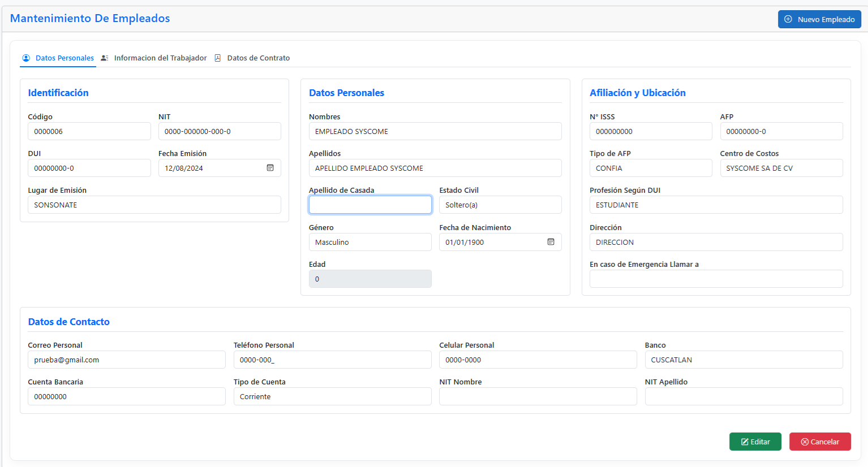
Task: Click the pencil icon on Editar button
Action: click(x=745, y=442)
